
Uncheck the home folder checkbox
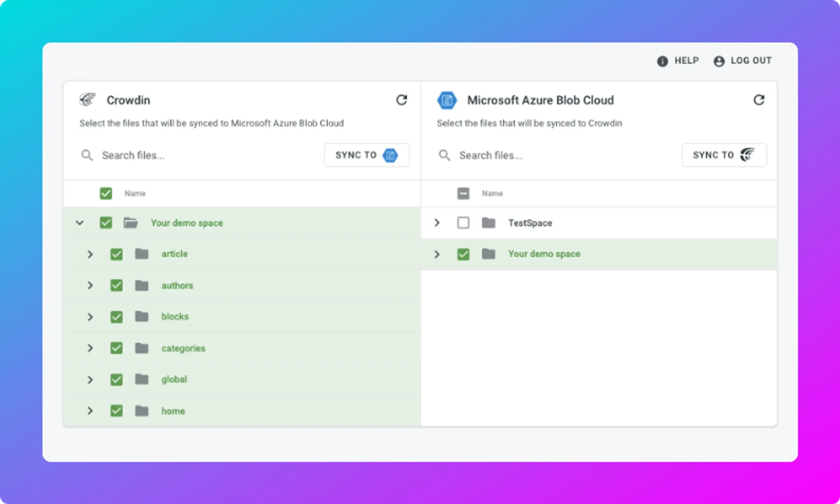pyautogui.click(x=116, y=410)
